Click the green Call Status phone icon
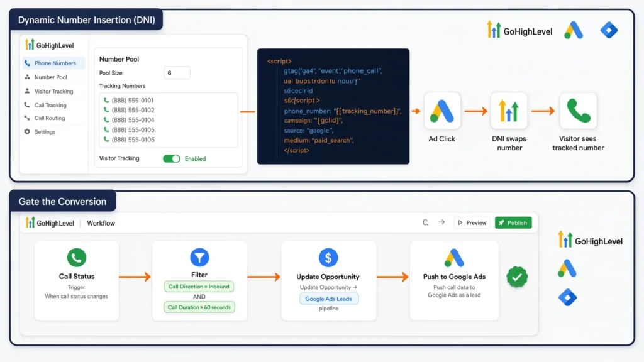644x362 pixels. coord(76,258)
